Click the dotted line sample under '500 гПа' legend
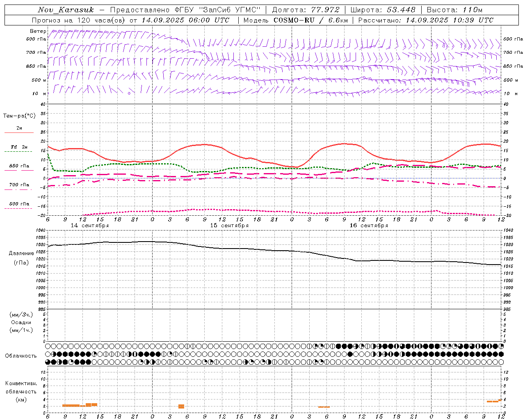The height and width of the screenshot is (420, 525). click(19, 208)
